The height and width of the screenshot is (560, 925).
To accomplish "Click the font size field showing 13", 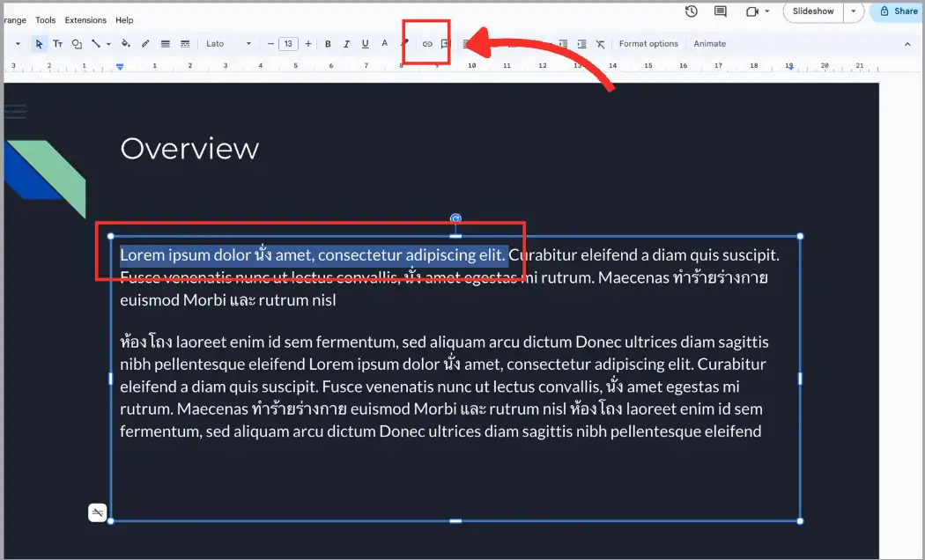I will click(288, 44).
